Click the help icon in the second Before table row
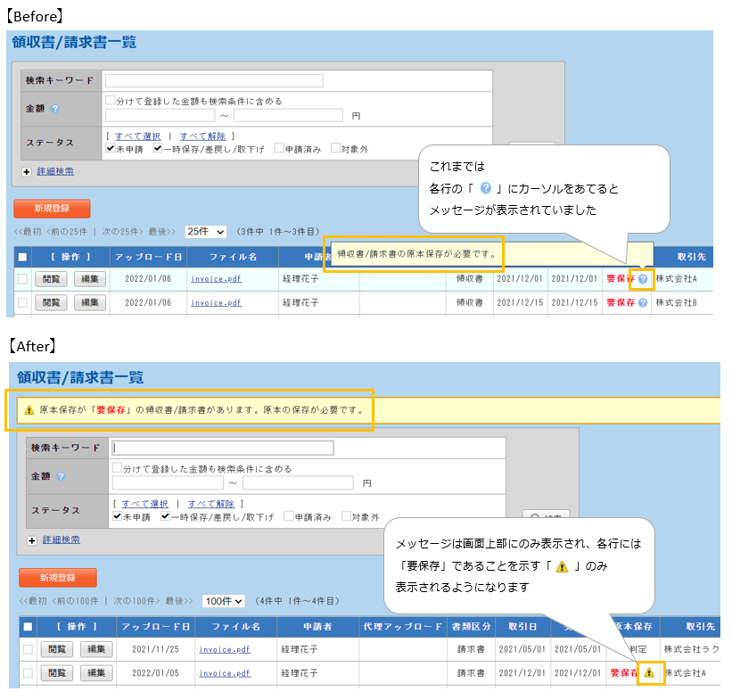Screen dimensions: 732x700 (643, 302)
